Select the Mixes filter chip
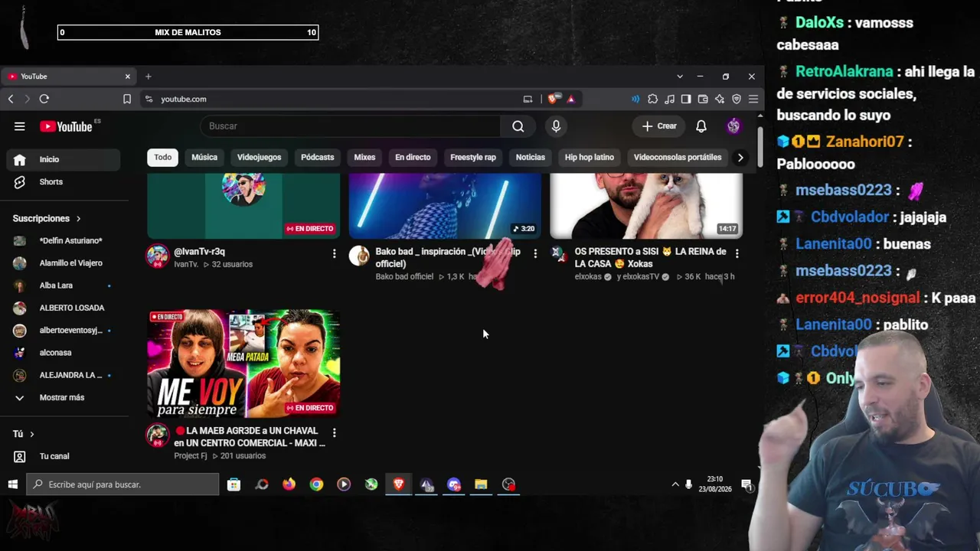The height and width of the screenshot is (551, 980). tap(364, 158)
